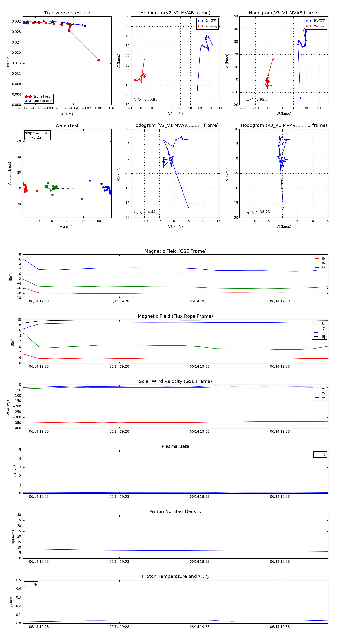Click the V remaining legend entry in V3_V1 MVAB hodogram
The image size is (351, 644).
pos(316,26)
